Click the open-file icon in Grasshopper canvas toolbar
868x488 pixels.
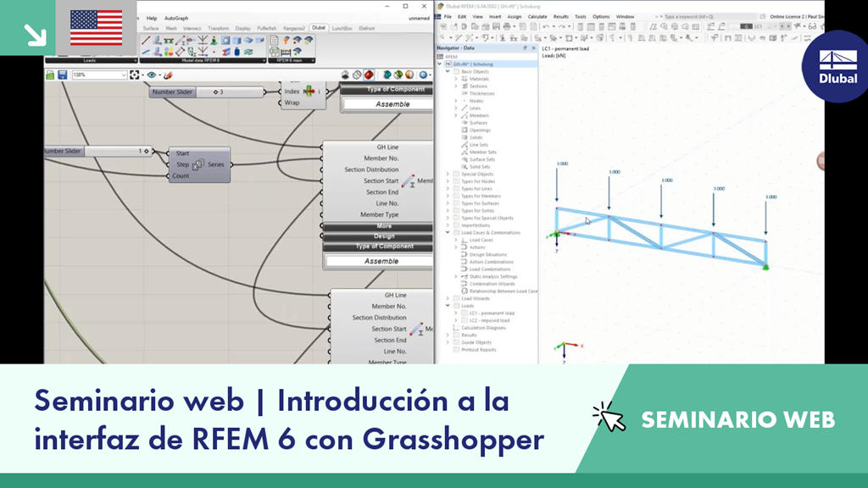point(50,75)
